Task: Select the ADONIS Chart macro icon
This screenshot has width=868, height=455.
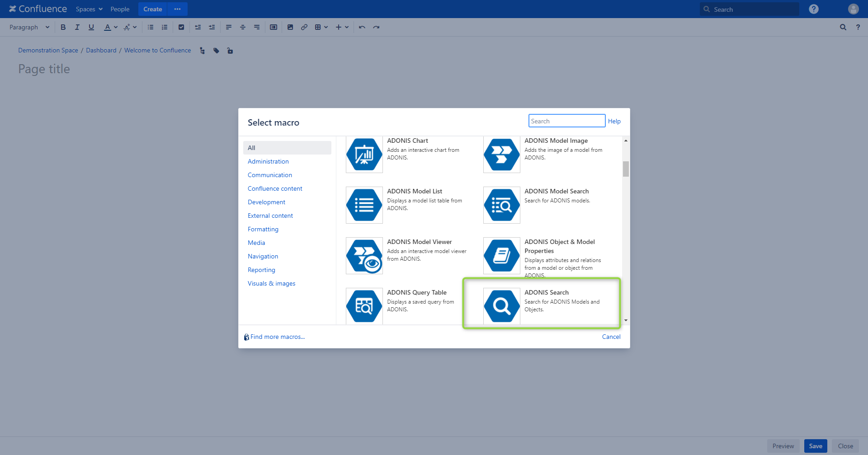Action: (364, 155)
